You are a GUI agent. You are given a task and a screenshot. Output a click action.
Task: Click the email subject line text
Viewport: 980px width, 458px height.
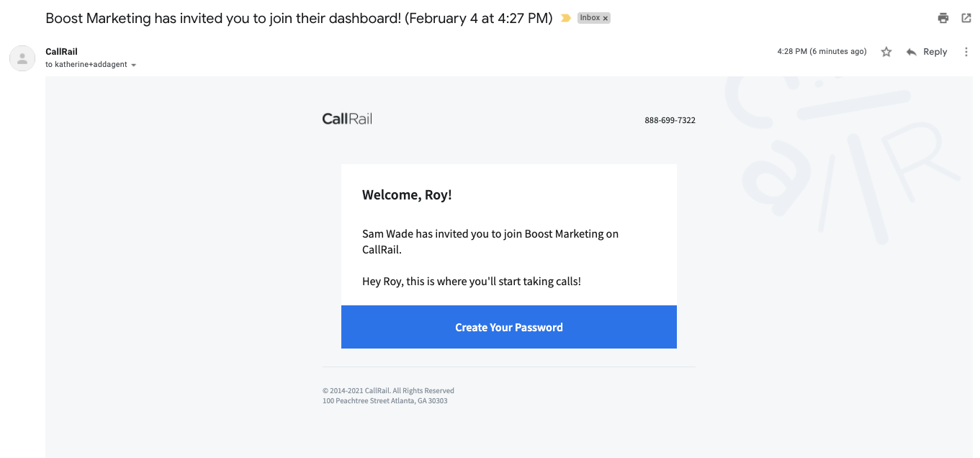click(x=299, y=18)
